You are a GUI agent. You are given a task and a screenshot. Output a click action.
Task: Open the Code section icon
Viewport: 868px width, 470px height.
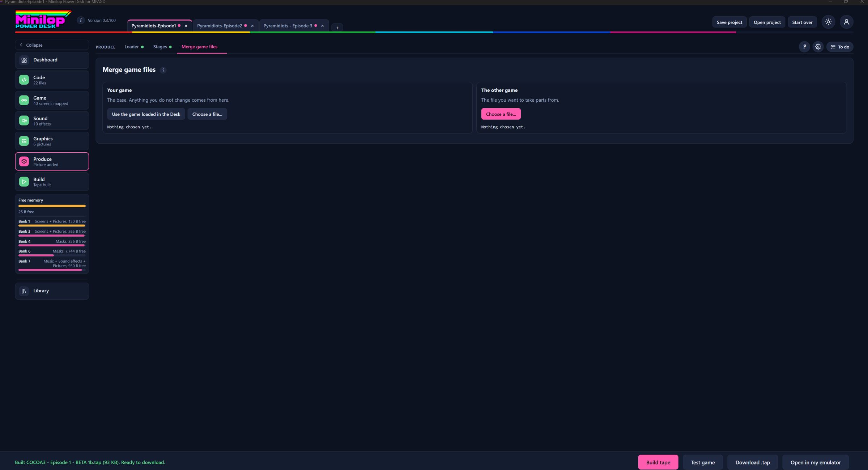click(24, 80)
